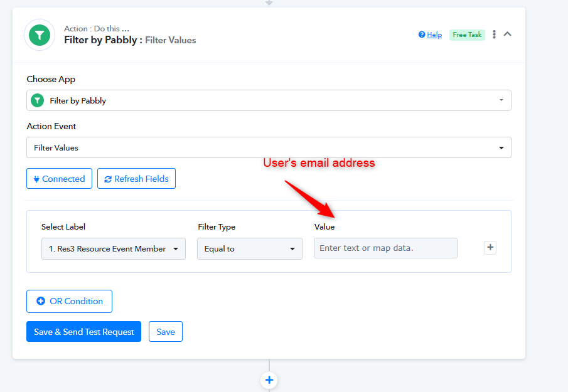Image resolution: width=568 pixels, height=392 pixels.
Task: Open the Filter Type Equal to dropdown
Action: point(250,248)
